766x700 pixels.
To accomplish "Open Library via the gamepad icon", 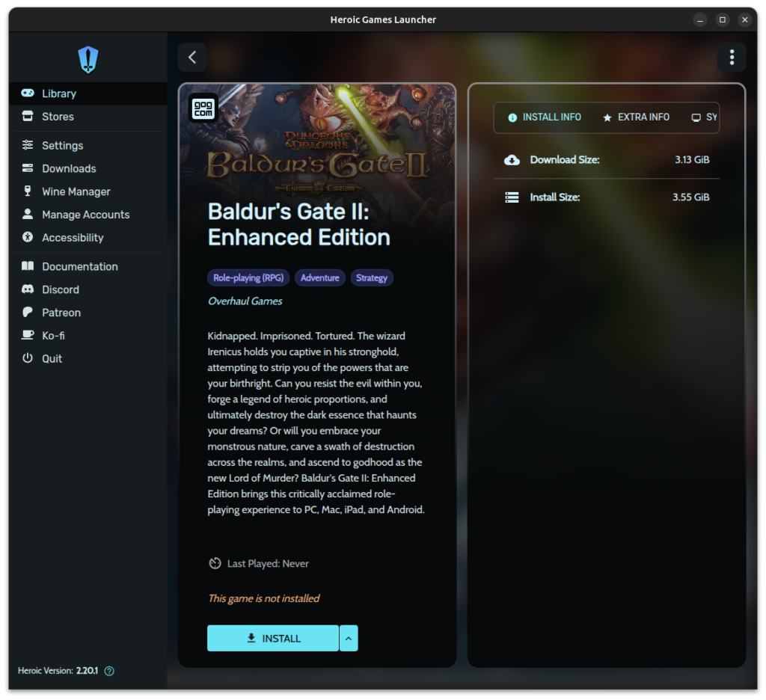I will click(x=28, y=93).
